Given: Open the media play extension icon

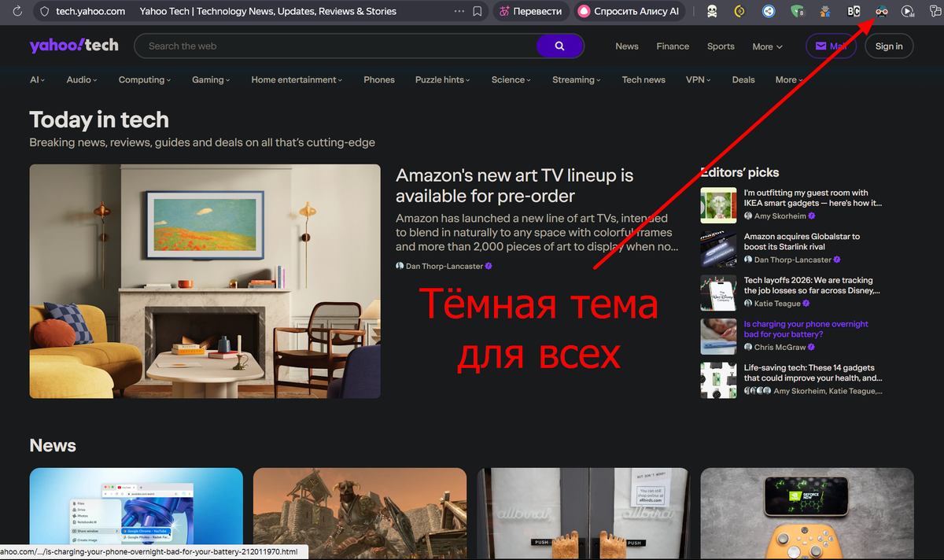Looking at the screenshot, I should tap(909, 12).
